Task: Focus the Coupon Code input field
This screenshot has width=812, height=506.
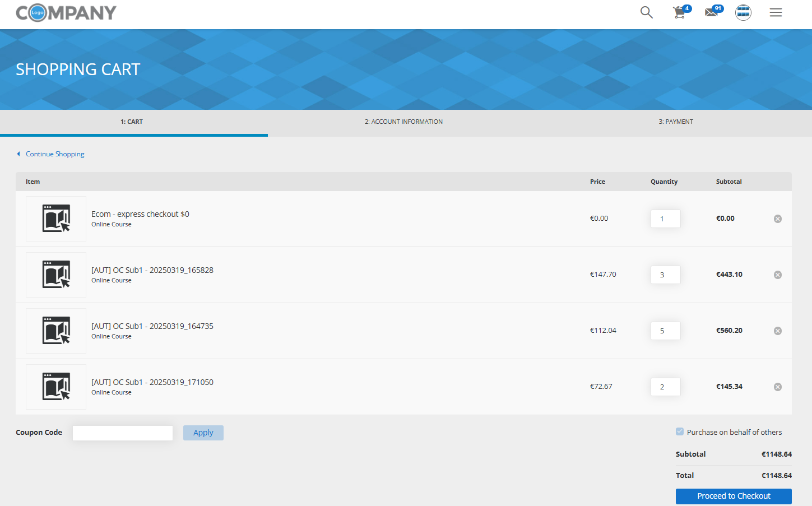Action: [x=123, y=433]
